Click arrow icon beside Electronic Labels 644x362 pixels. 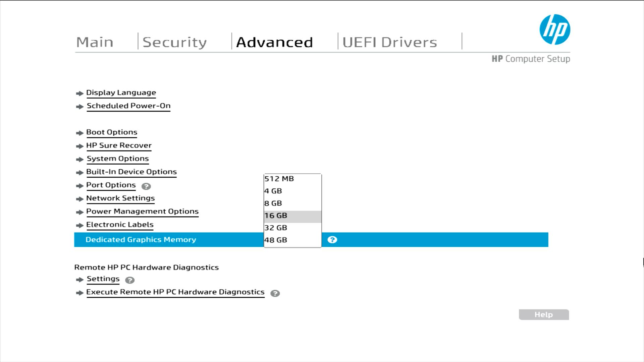click(x=79, y=225)
